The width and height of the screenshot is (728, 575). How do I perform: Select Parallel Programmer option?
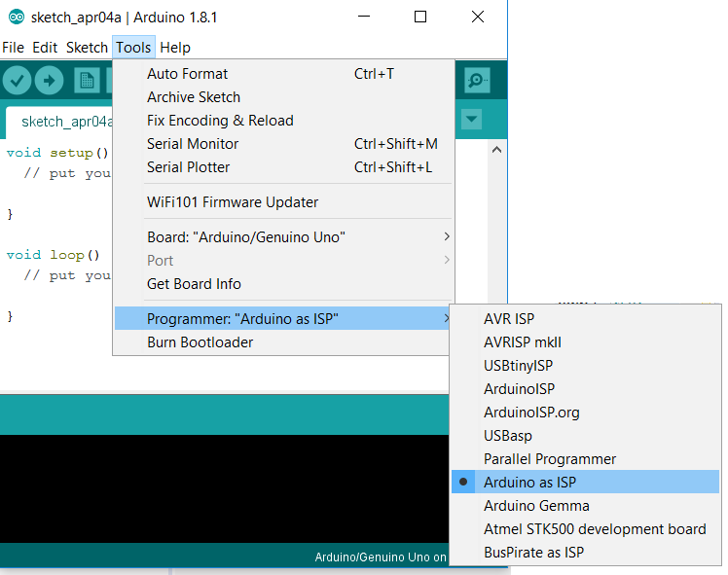(586, 459)
